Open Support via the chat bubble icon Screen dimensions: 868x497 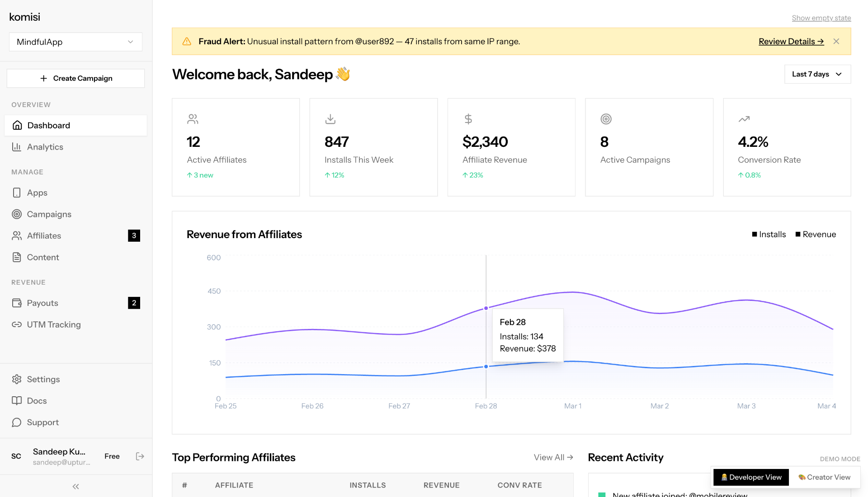click(x=17, y=422)
